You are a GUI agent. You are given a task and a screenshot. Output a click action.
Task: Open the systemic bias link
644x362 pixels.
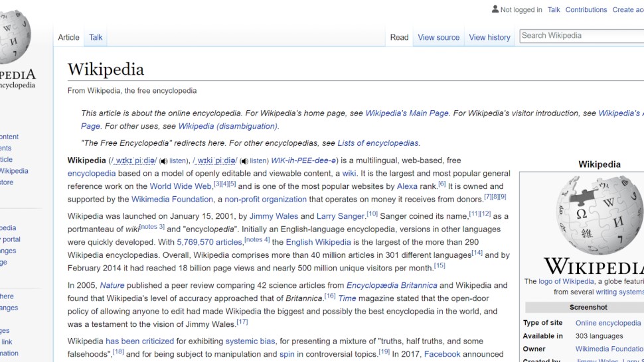[250, 341]
